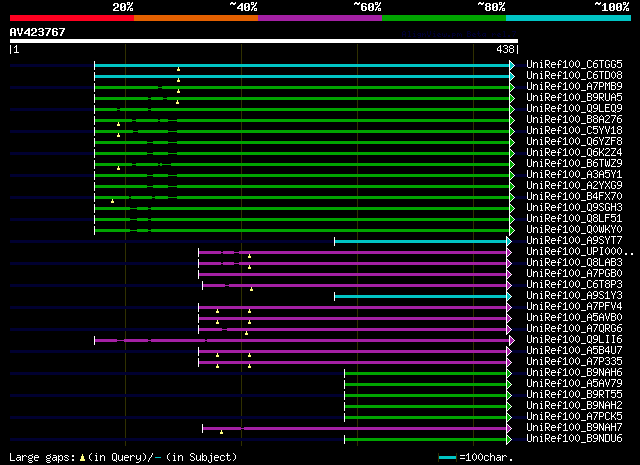Select the label UniRef100_A7PCK5
The width and height of the screenshot is (640, 465).
click(574, 417)
